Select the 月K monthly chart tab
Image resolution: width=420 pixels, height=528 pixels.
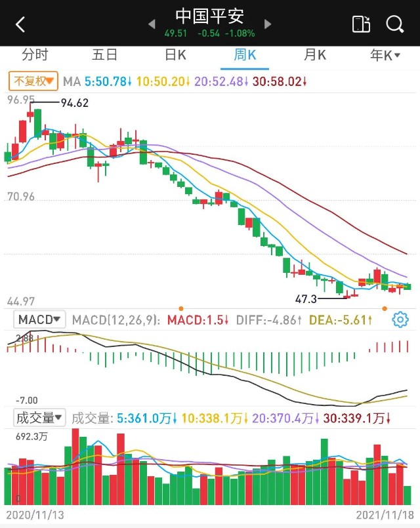click(x=315, y=55)
